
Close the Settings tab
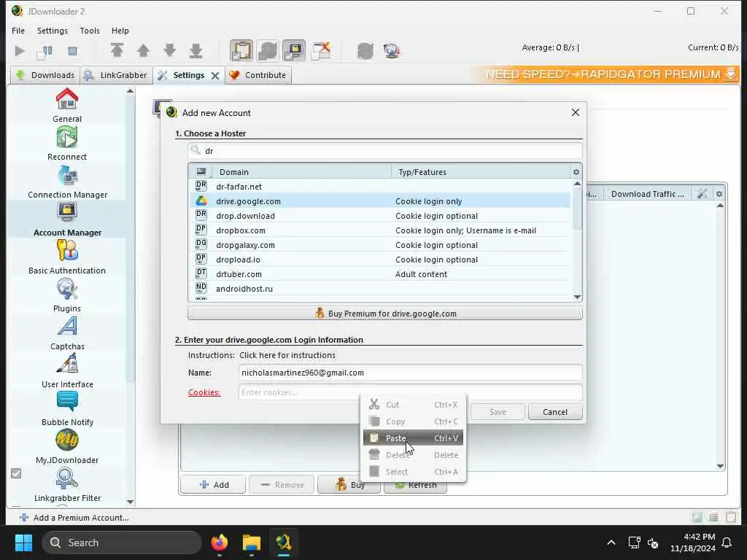click(215, 76)
